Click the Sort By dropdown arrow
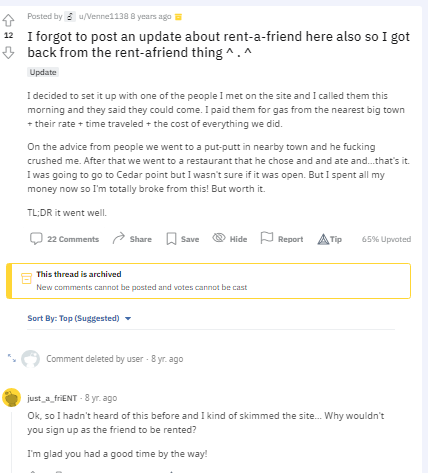 128,319
